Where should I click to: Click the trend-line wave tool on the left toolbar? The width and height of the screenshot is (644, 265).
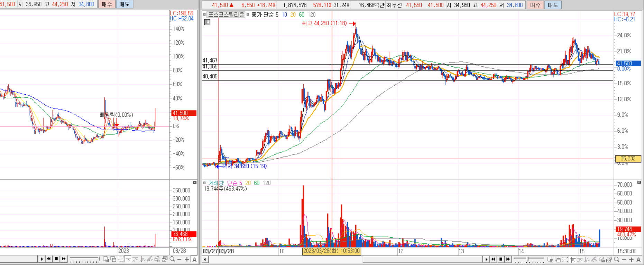click(x=135, y=259)
